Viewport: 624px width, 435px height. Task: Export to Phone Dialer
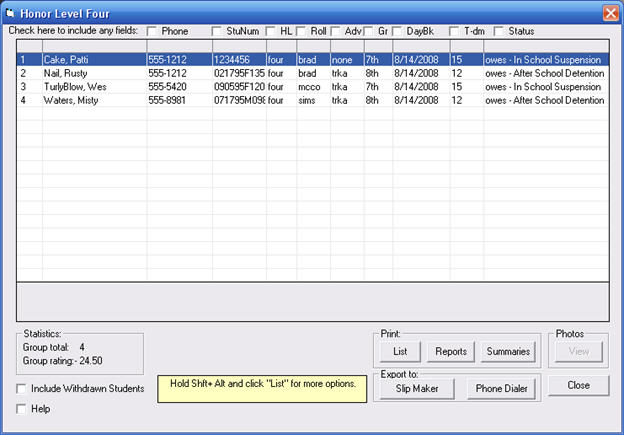[x=501, y=388]
